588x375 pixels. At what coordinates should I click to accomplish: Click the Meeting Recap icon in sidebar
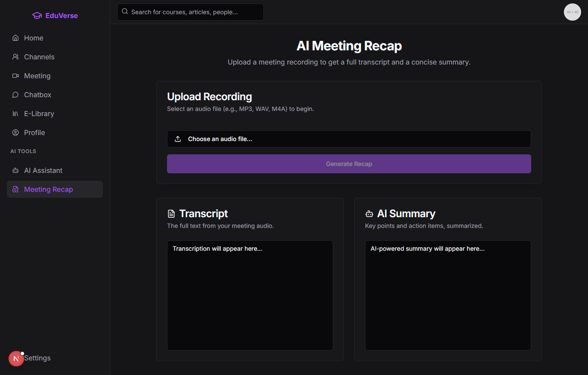point(15,189)
